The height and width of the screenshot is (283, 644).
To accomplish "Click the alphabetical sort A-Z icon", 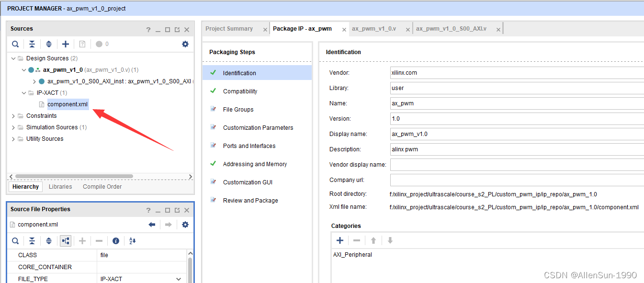I will click(133, 241).
